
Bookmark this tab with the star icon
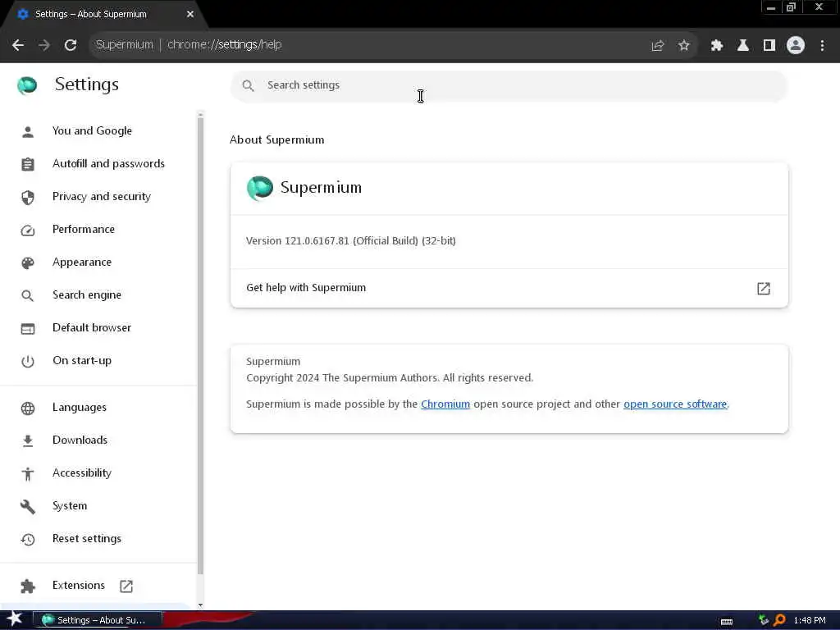click(683, 46)
